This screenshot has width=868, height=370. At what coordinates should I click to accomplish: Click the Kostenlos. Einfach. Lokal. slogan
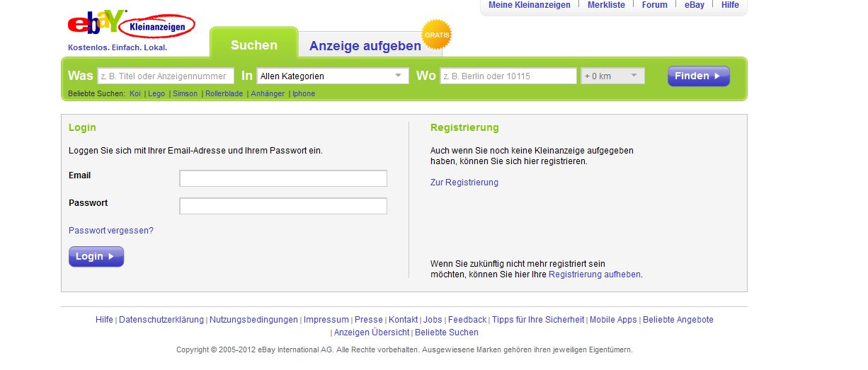click(118, 48)
